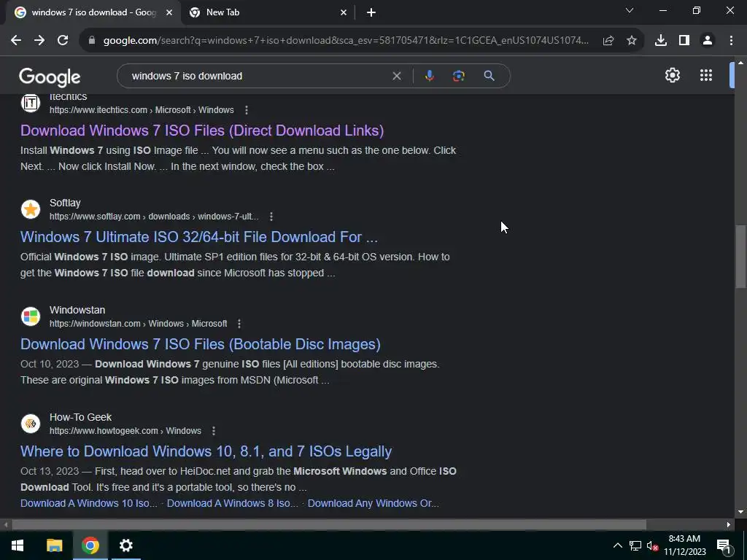
Task: Open Google quick settings gear
Action: pos(672,75)
